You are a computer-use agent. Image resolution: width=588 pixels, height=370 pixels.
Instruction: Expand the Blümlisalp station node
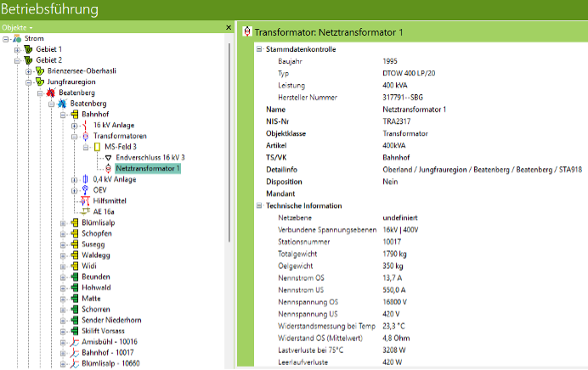point(63,223)
